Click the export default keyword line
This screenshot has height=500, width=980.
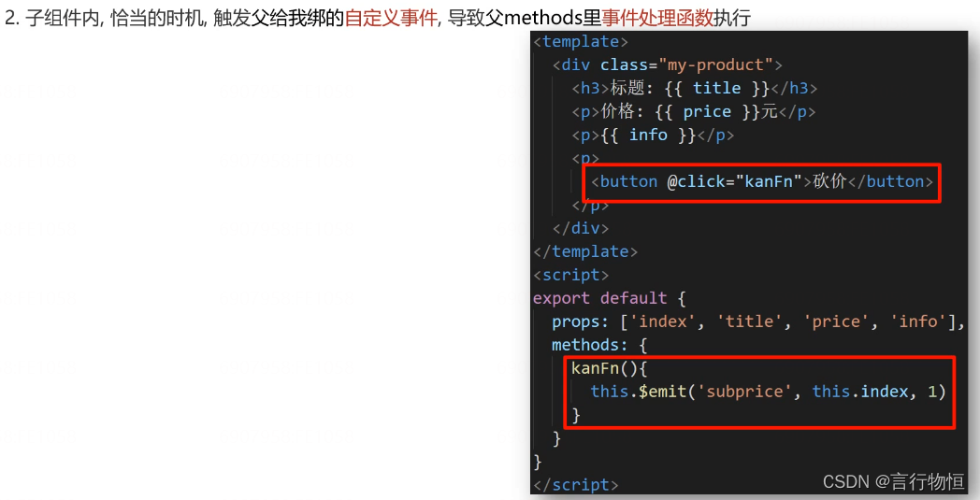[x=610, y=299]
